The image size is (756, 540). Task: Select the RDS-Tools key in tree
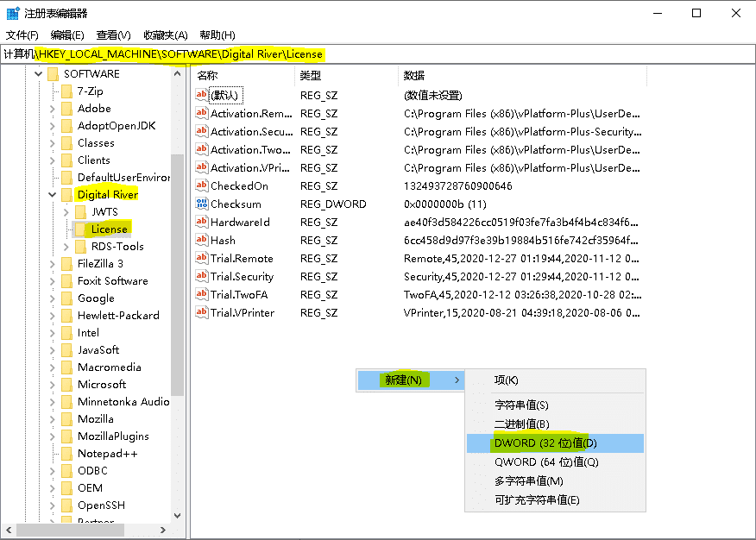pos(117,247)
